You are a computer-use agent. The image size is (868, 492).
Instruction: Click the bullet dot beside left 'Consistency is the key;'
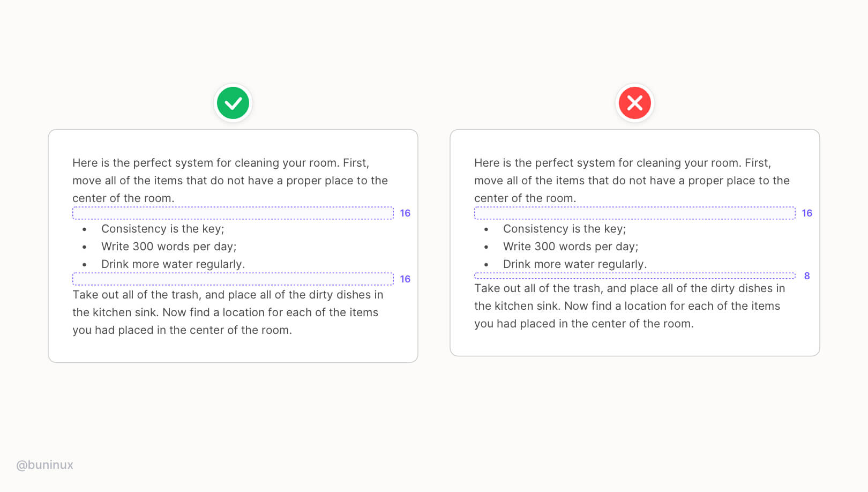tap(85, 229)
